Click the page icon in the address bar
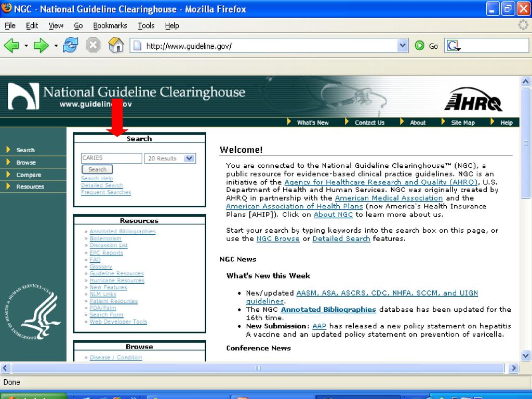Viewport: 532px width, 399px height. pyautogui.click(x=137, y=46)
